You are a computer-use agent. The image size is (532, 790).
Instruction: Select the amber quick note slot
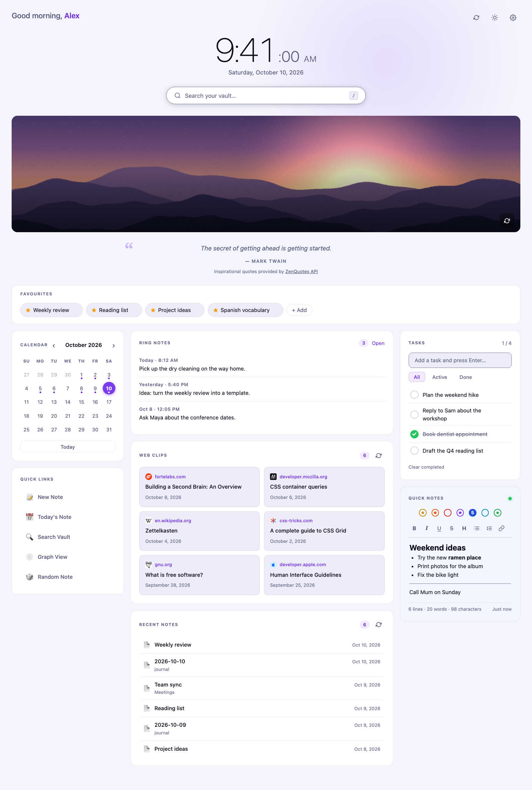(x=422, y=513)
